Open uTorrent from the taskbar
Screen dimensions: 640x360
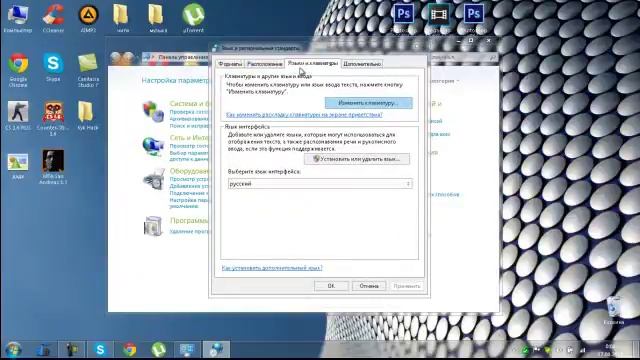click(x=159, y=349)
